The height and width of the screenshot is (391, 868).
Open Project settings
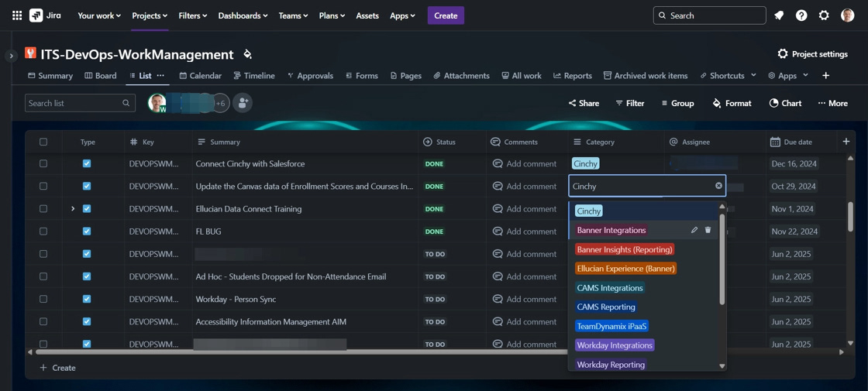tap(813, 54)
